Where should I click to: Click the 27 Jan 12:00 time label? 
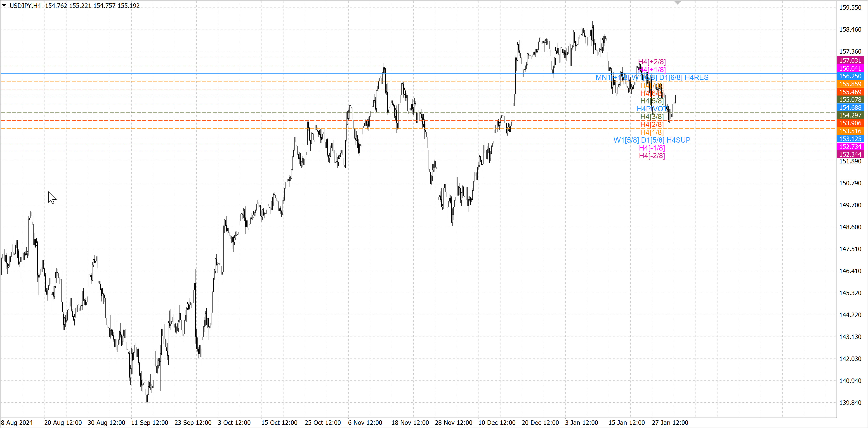(670, 423)
